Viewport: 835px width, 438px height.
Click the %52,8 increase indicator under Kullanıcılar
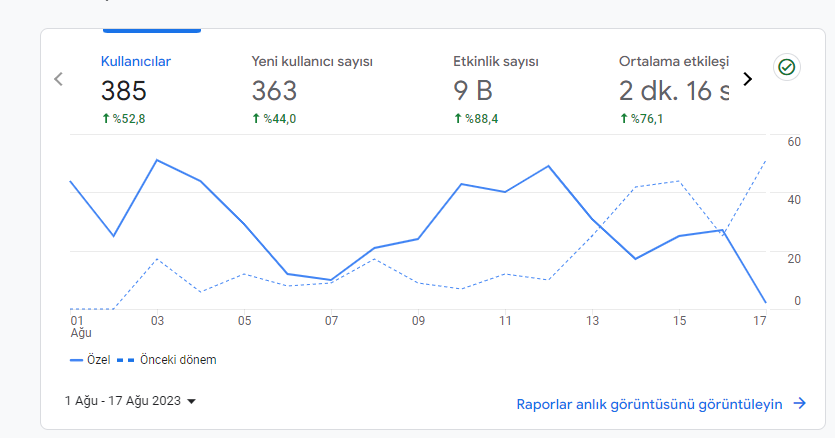coord(124,119)
